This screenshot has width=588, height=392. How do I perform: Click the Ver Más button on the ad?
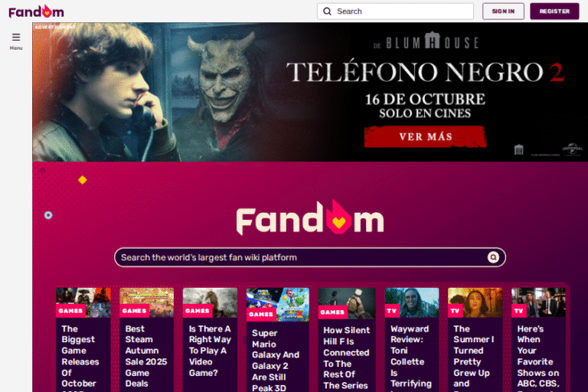pos(425,136)
